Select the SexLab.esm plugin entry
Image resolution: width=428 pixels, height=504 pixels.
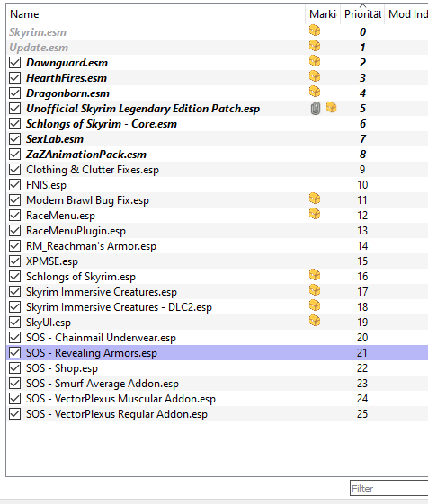click(55, 139)
